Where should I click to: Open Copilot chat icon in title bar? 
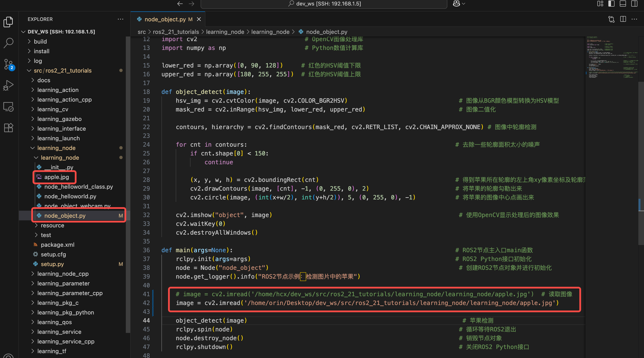pyautogui.click(x=456, y=4)
